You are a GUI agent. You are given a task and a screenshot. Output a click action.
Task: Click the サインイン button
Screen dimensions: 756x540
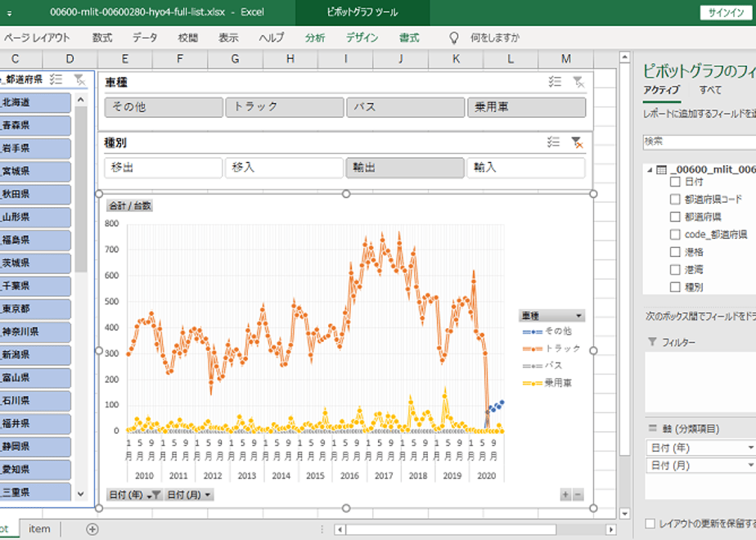coord(725,13)
